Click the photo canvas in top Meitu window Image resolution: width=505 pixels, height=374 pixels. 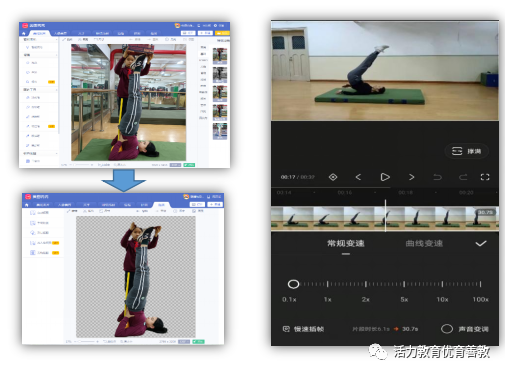point(128,102)
